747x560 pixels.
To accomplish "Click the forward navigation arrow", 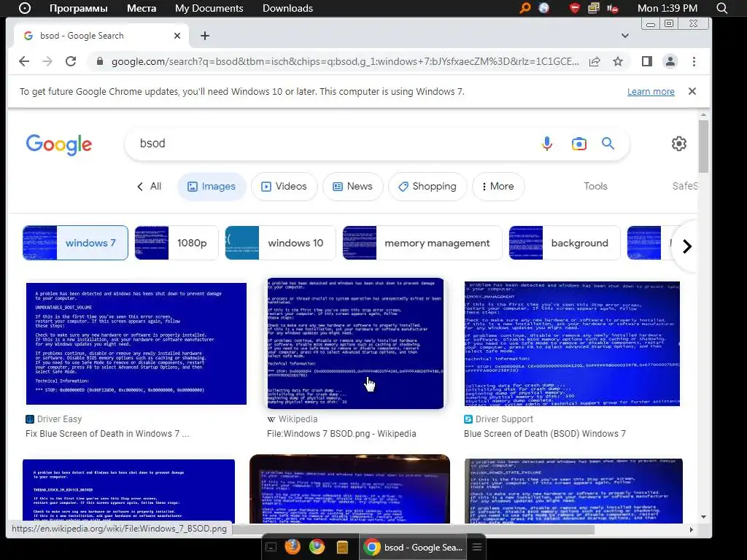I will [x=47, y=61].
